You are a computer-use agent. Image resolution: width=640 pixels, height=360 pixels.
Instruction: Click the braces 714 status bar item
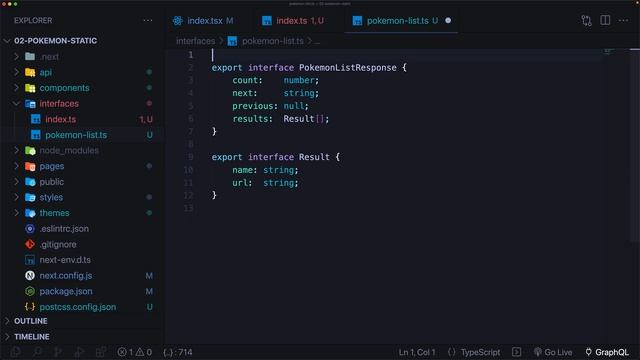point(178,352)
